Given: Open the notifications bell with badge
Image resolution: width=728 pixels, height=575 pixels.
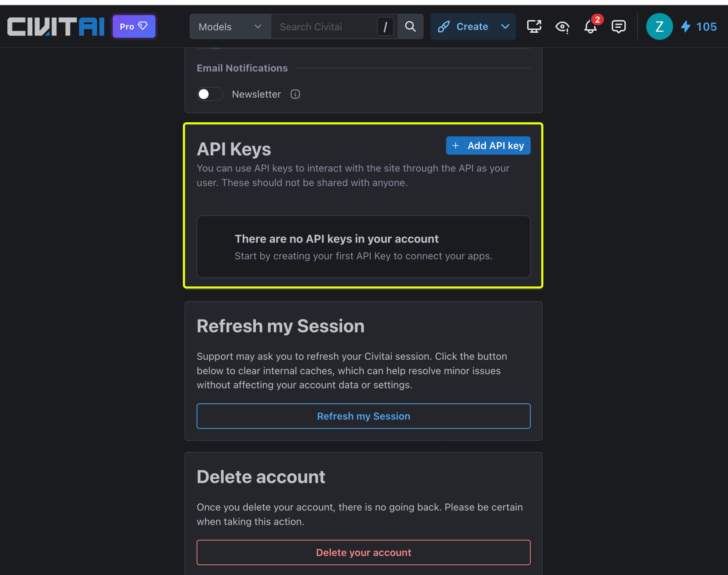Looking at the screenshot, I should [590, 27].
